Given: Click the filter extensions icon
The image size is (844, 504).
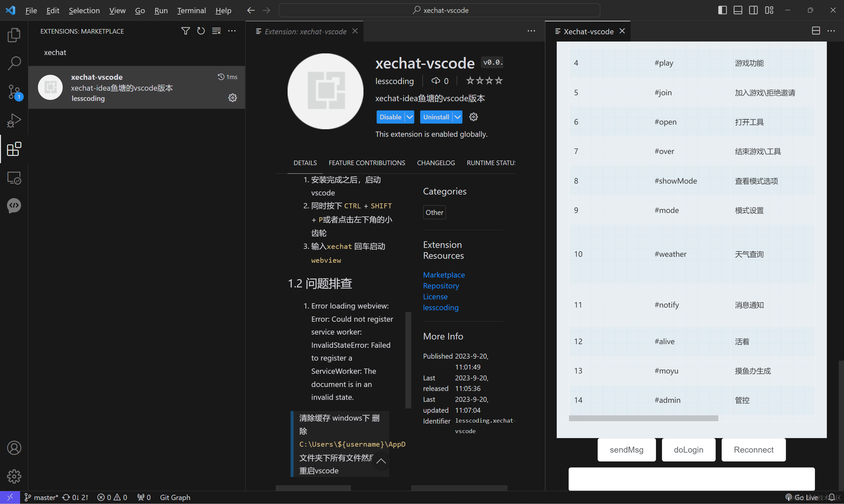Looking at the screenshot, I should [x=185, y=31].
